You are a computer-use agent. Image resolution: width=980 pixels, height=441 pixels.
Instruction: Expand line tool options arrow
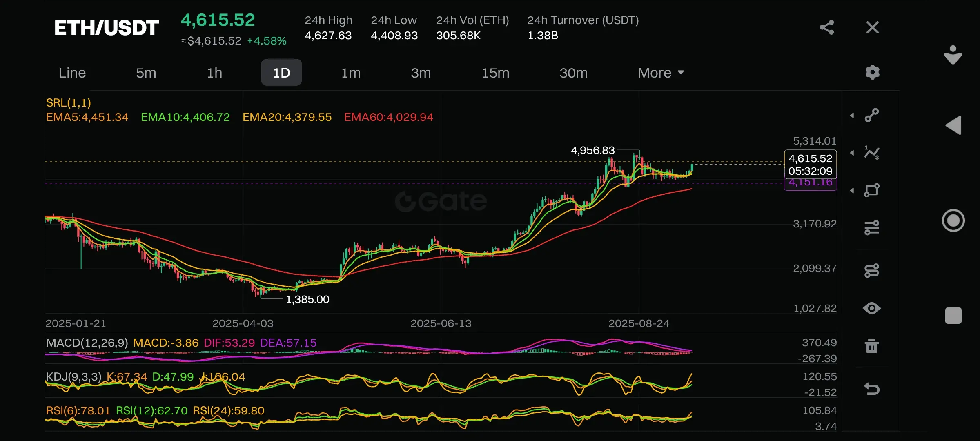click(x=852, y=116)
